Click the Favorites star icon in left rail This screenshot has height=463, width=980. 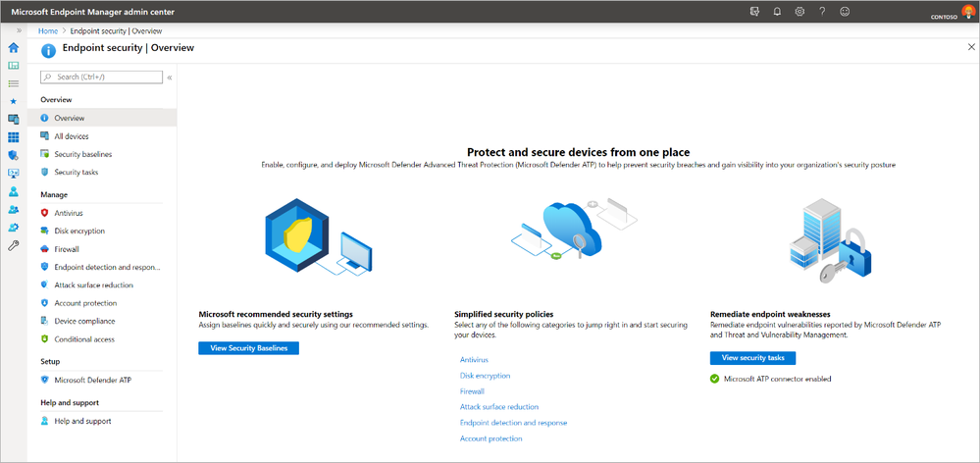(x=13, y=101)
